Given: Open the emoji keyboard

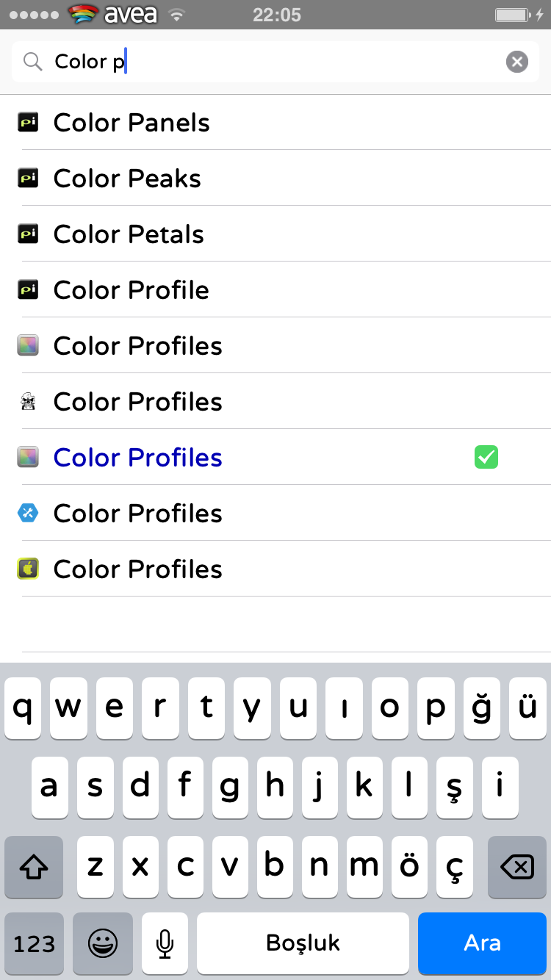Looking at the screenshot, I should point(103,943).
